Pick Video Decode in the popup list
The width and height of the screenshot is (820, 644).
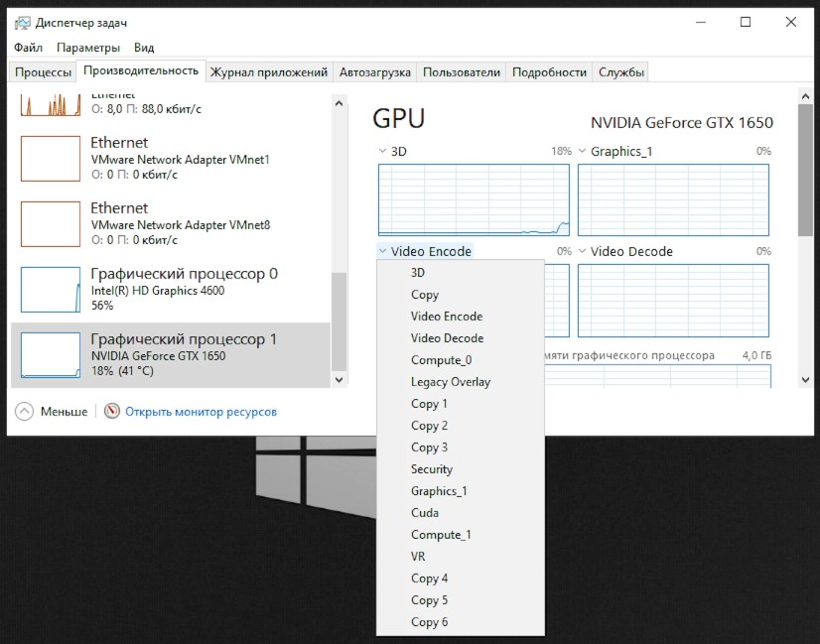pos(461,338)
